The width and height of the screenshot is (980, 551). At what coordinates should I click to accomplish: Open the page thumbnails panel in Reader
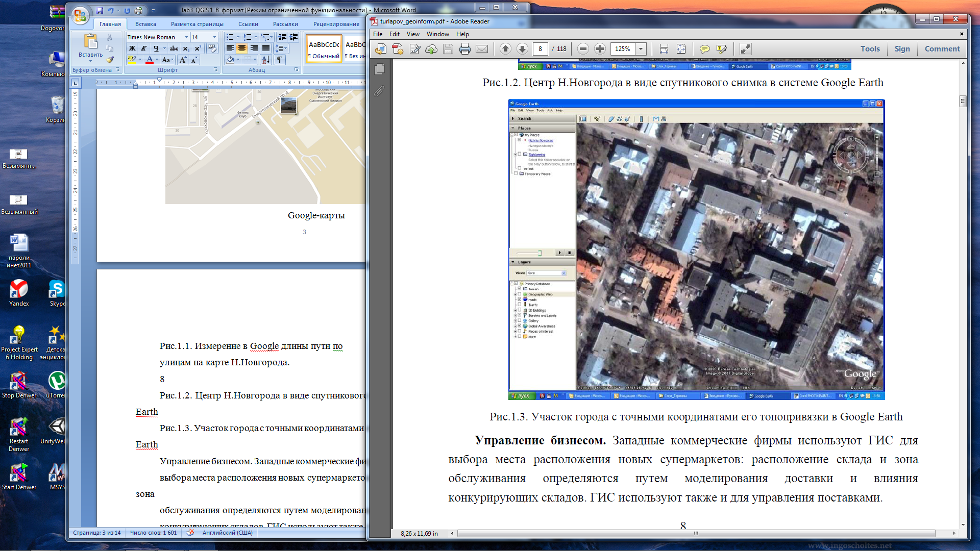pyautogui.click(x=379, y=69)
